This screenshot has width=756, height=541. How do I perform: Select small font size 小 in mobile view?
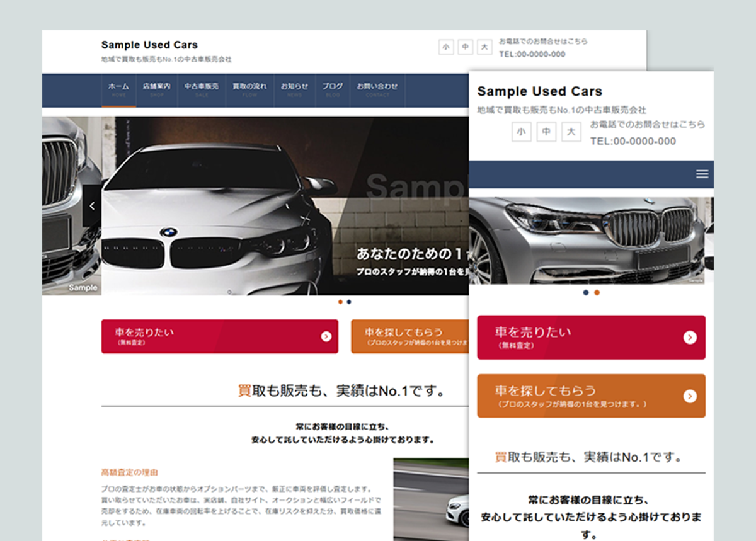click(521, 132)
